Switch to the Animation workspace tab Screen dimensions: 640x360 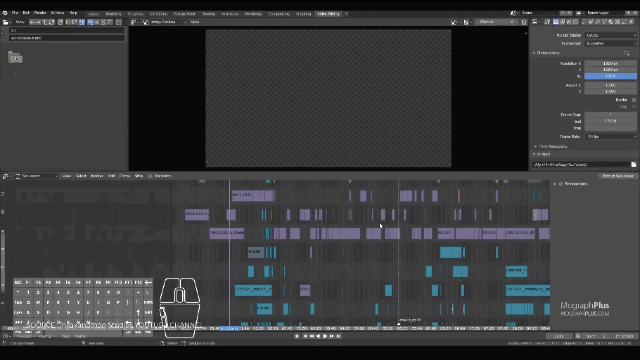click(x=230, y=14)
